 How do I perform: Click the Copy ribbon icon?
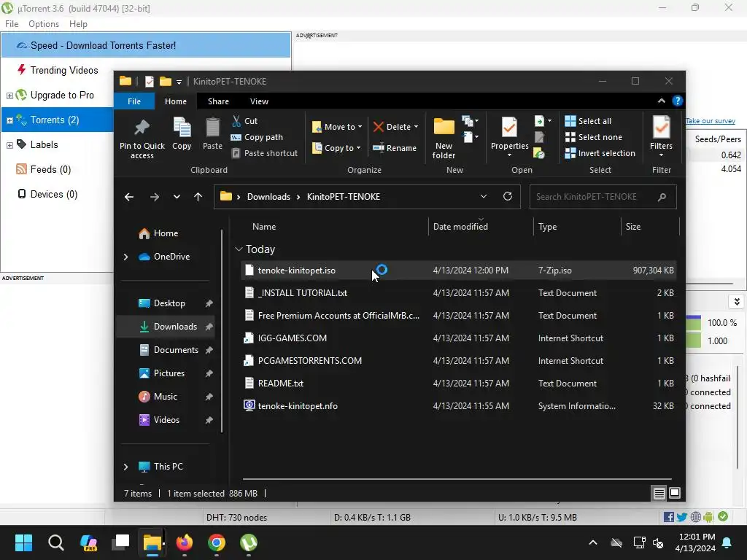(182, 127)
